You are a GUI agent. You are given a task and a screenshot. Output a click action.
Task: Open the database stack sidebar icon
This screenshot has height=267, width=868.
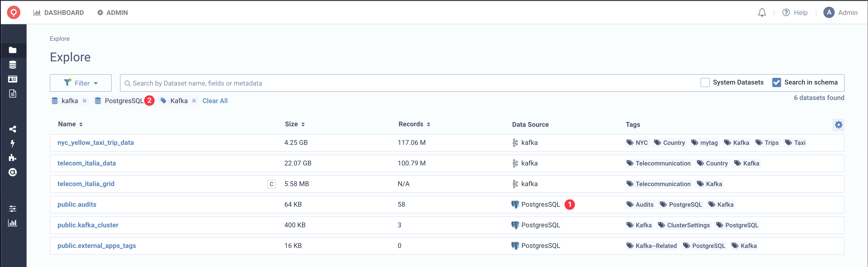(x=13, y=65)
